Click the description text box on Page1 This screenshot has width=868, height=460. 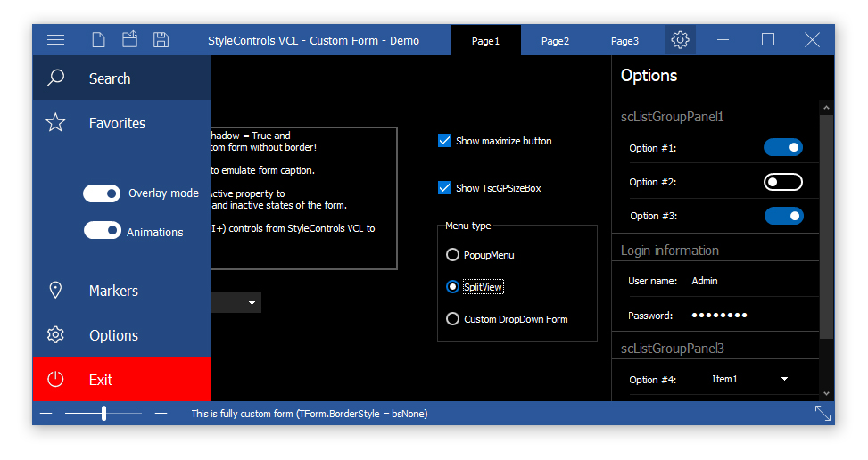[x=304, y=199]
